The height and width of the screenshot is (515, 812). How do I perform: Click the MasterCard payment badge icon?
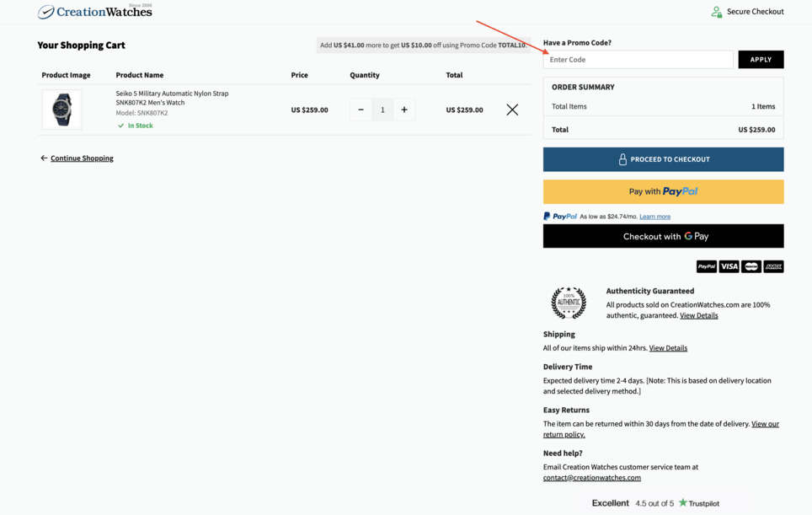point(751,266)
